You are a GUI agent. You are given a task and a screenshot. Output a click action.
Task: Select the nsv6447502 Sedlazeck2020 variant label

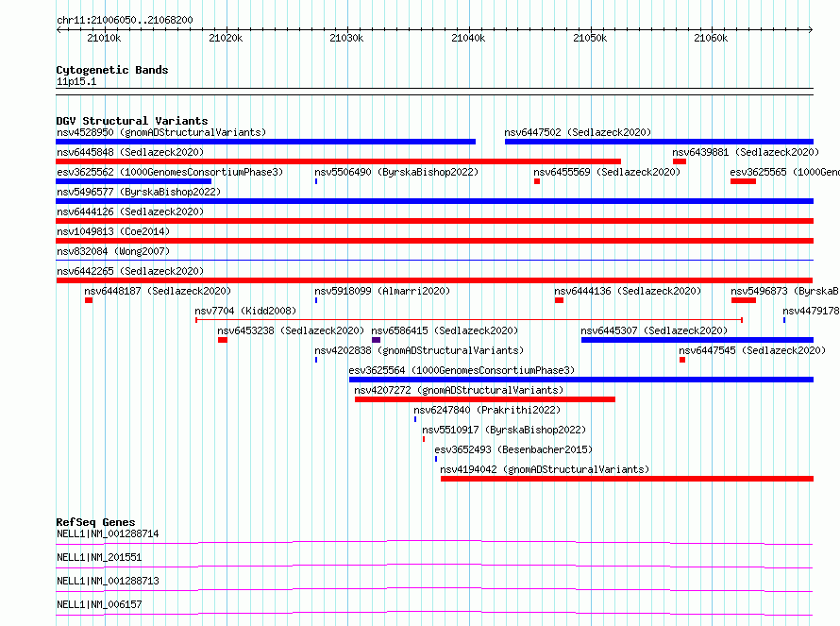click(578, 132)
